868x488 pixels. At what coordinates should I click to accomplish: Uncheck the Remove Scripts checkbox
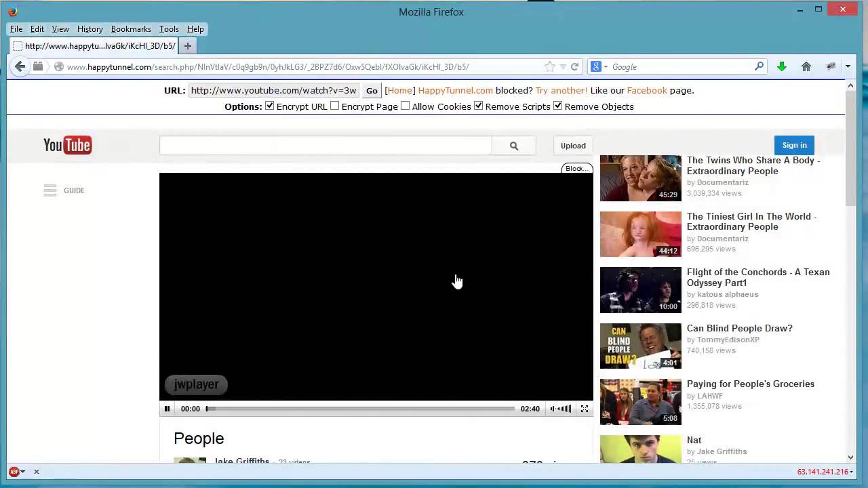pyautogui.click(x=478, y=106)
